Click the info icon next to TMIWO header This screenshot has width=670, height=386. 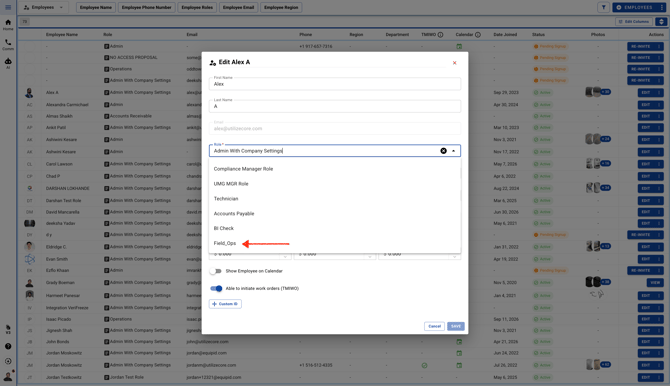(x=440, y=35)
